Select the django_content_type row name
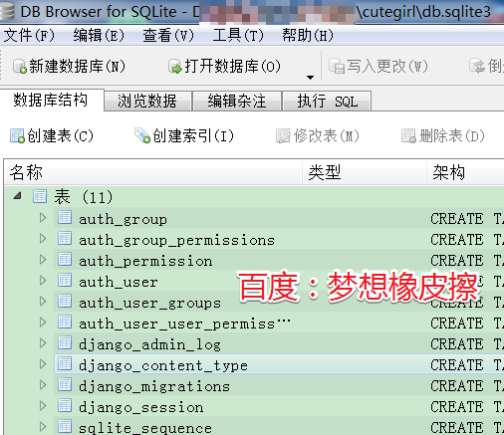 pyautogui.click(x=163, y=365)
